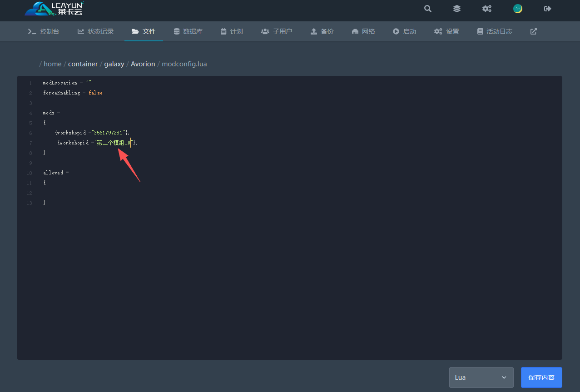Open the 数据库 database tab
The image size is (580, 392).
tap(188, 31)
